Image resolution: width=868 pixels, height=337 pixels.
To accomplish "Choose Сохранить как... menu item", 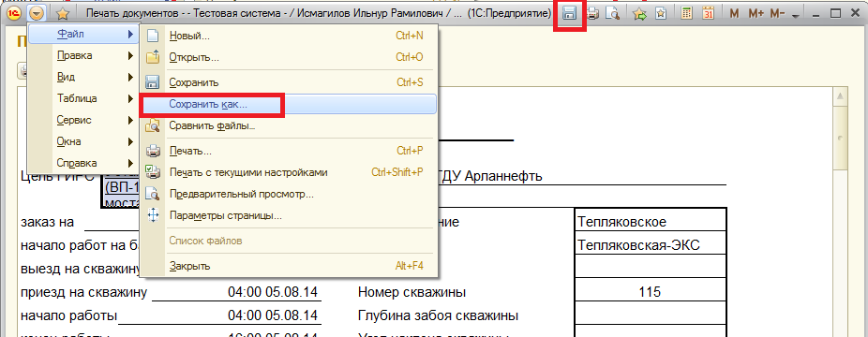I will (289, 104).
